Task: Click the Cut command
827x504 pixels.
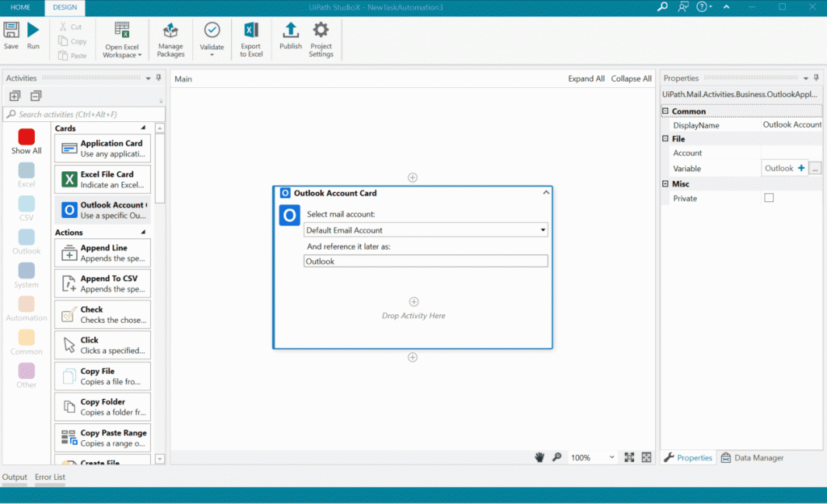Action: 71,27
